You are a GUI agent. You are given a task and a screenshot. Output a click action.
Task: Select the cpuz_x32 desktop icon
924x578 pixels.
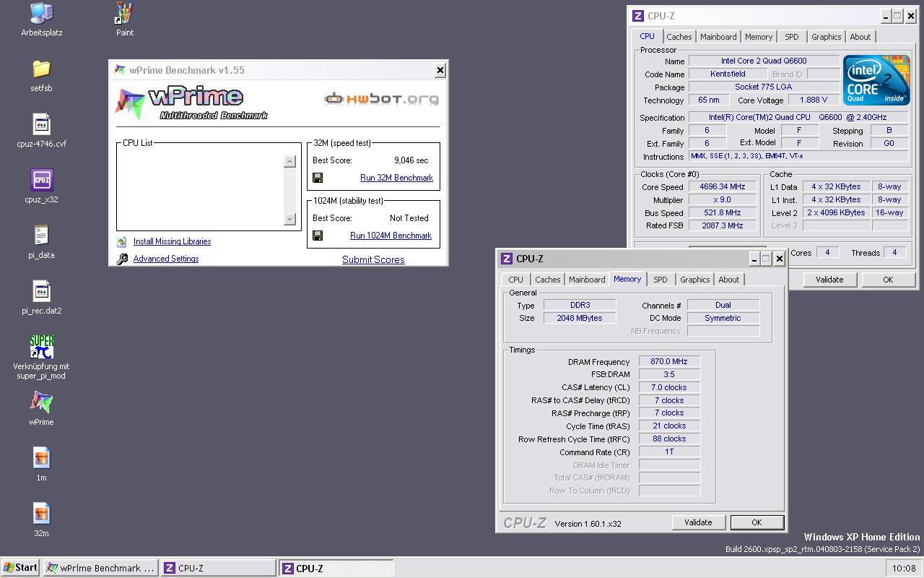pyautogui.click(x=41, y=180)
